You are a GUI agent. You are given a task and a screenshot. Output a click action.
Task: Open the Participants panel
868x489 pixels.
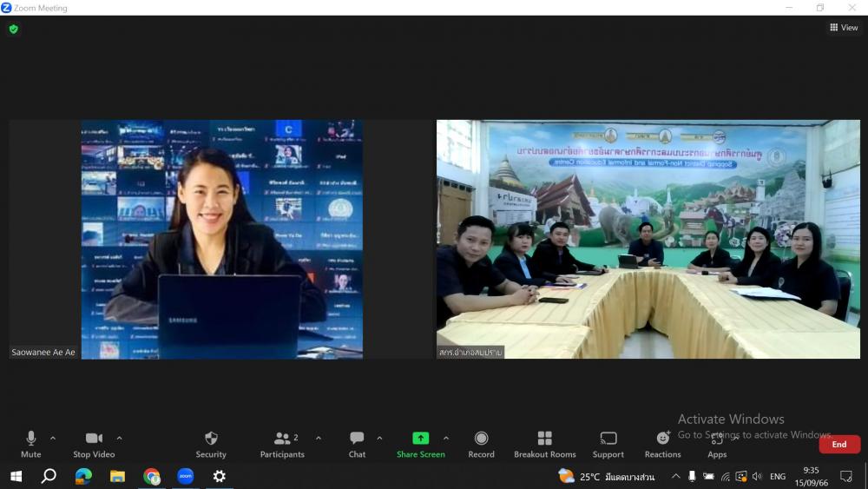tap(282, 445)
